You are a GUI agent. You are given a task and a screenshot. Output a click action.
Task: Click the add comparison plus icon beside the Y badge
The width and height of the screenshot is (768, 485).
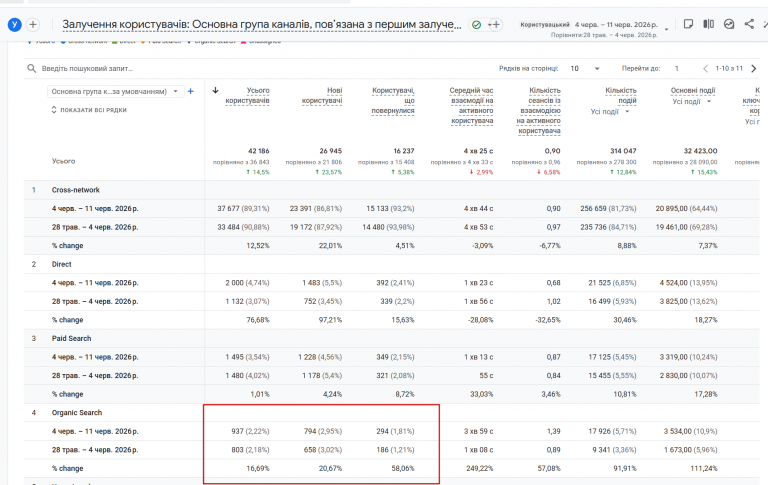(x=33, y=24)
